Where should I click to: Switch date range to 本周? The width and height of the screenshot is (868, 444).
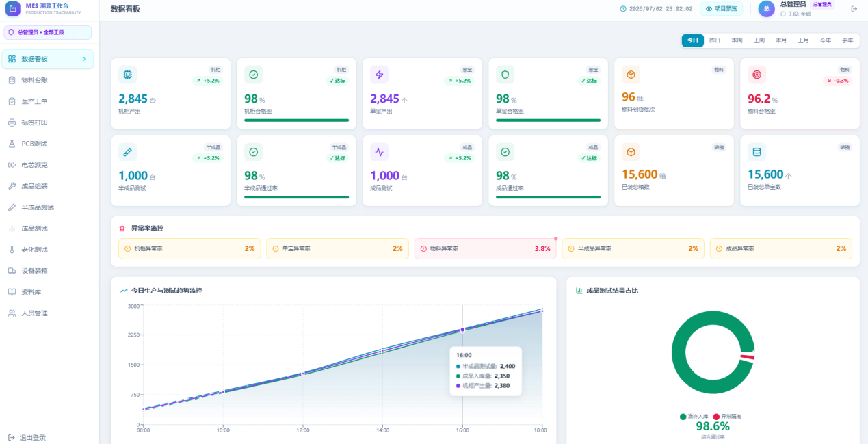pyautogui.click(x=737, y=40)
